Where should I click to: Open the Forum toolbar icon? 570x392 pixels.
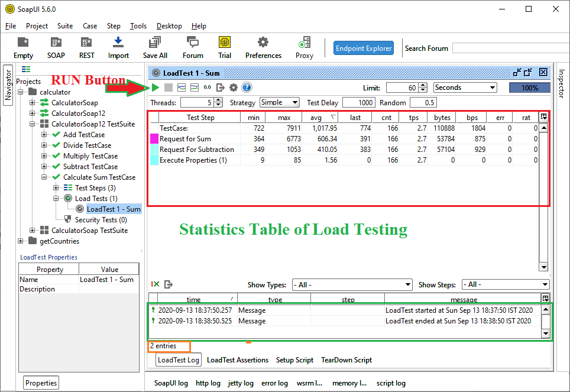coord(193,48)
